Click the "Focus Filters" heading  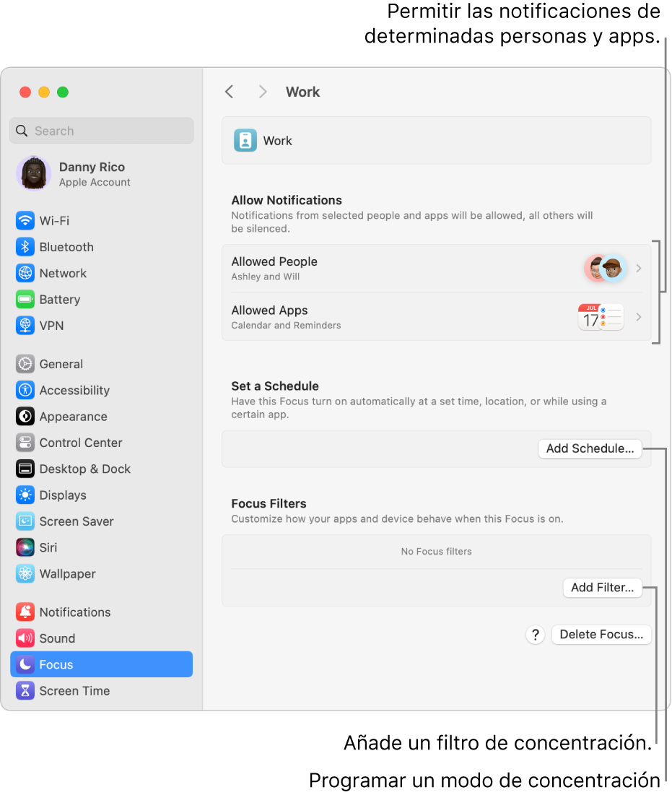click(x=269, y=504)
